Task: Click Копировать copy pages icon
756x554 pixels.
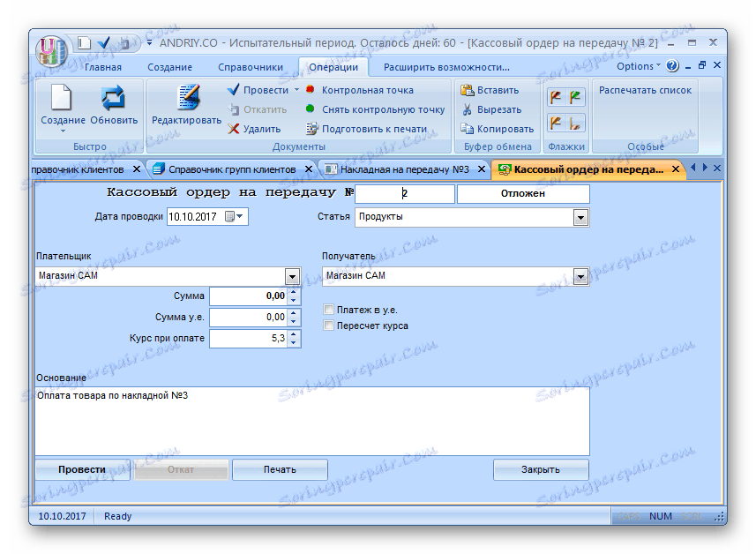Action: click(x=468, y=129)
